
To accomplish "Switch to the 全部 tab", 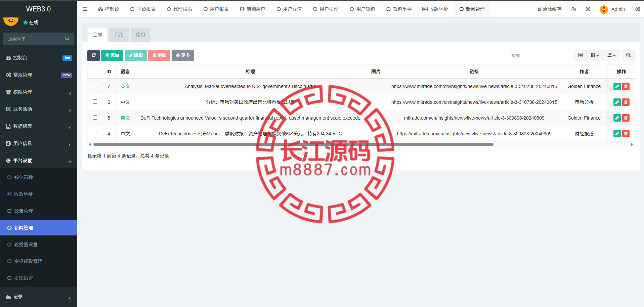I will click(97, 35).
